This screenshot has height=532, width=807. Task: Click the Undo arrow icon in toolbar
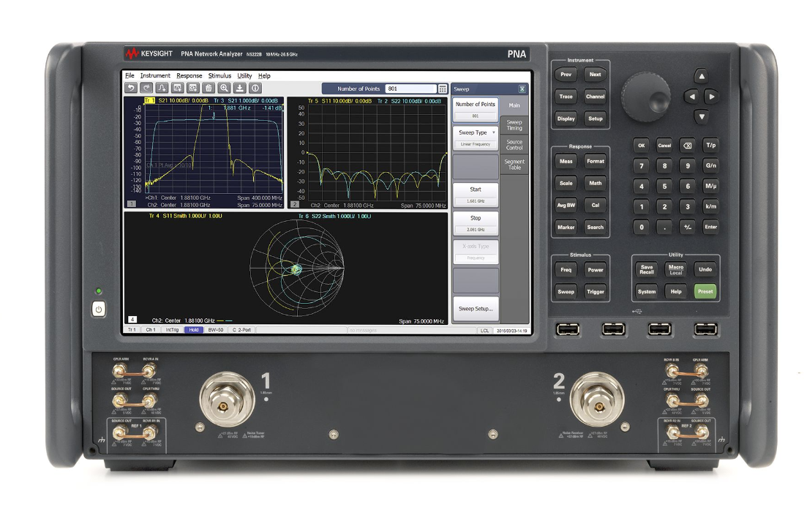(132, 89)
